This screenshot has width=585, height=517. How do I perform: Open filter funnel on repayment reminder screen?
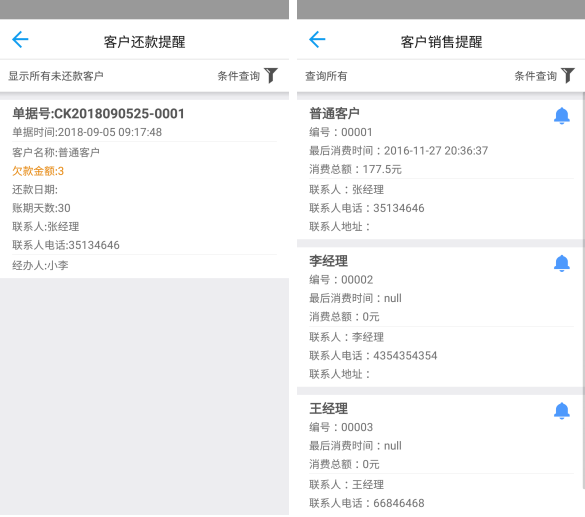[x=271, y=75]
